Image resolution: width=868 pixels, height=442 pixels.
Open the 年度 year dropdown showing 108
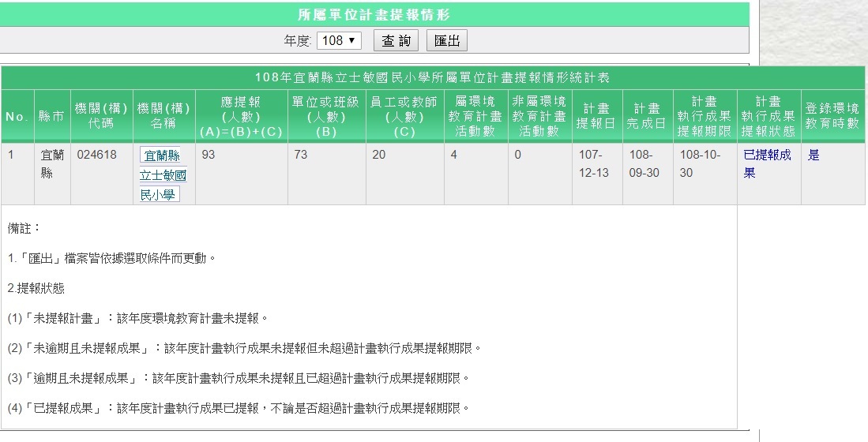[x=339, y=40]
